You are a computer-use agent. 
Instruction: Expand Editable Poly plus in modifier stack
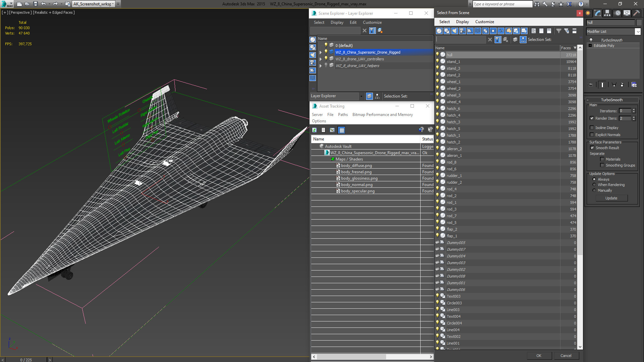[590, 46]
